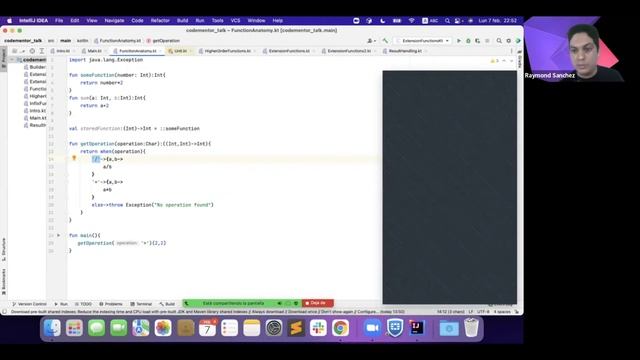Select Intro.kt in the Project tree
The width and height of the screenshot is (640, 360).
(x=35, y=111)
